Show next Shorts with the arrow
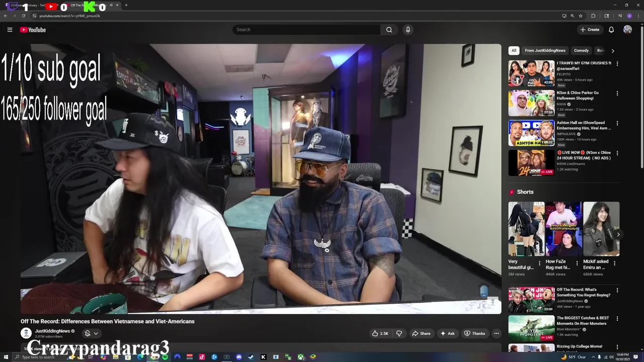This screenshot has height=362, width=644. (x=618, y=234)
